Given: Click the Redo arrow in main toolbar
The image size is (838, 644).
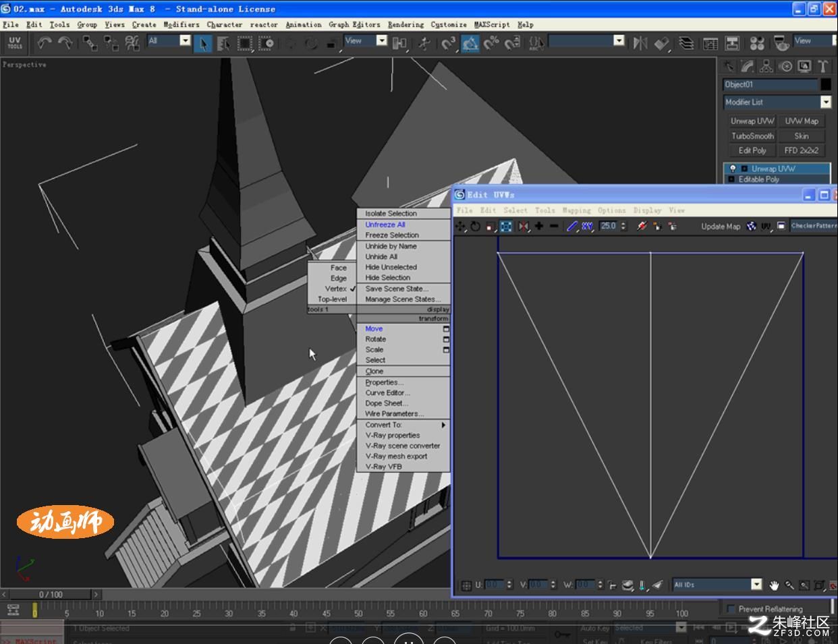Looking at the screenshot, I should pos(65,43).
